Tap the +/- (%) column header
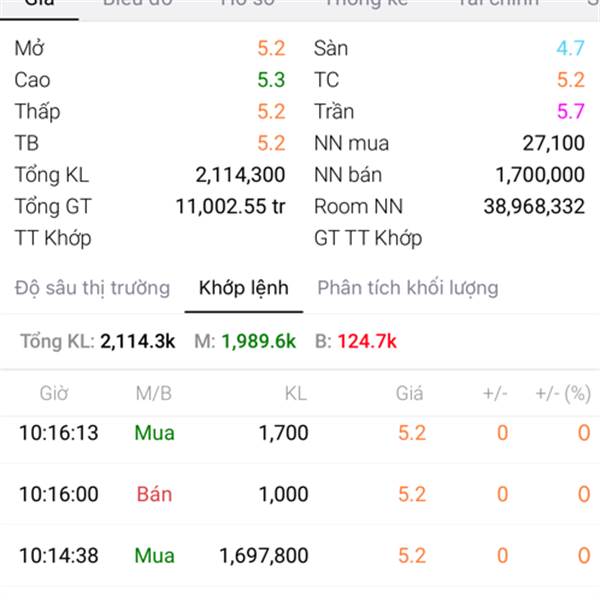 (562, 394)
